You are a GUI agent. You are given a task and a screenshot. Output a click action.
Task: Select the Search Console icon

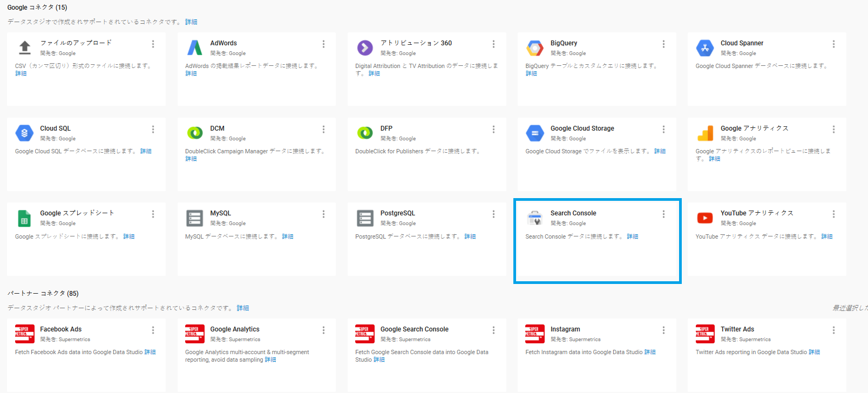535,218
